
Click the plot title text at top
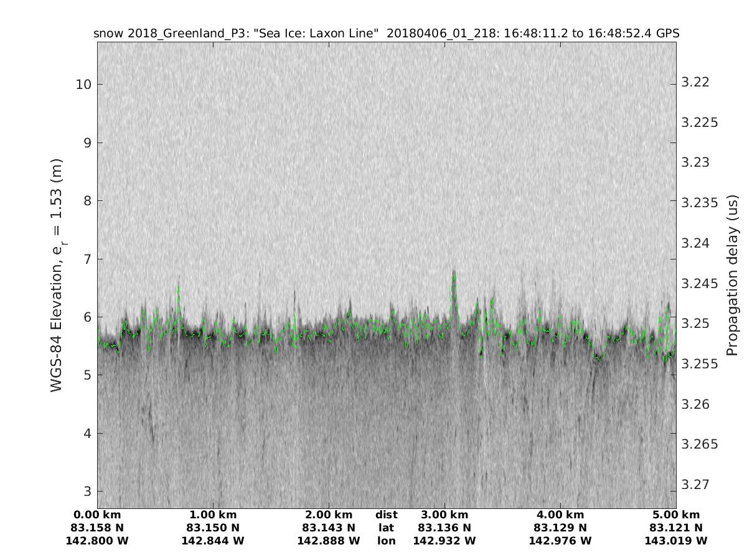(x=386, y=33)
